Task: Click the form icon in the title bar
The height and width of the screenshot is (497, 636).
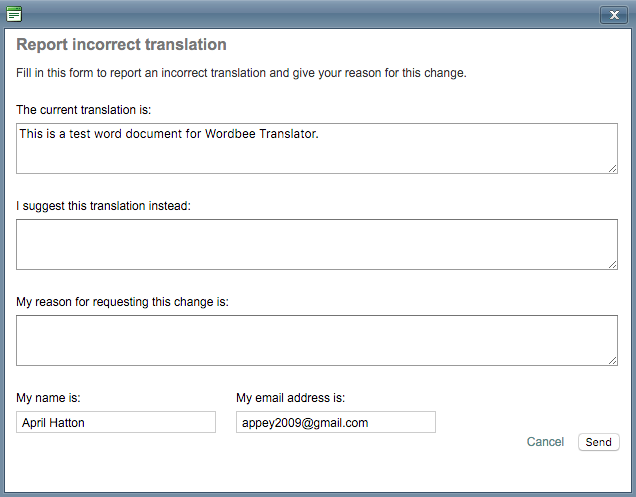Action: 14,14
